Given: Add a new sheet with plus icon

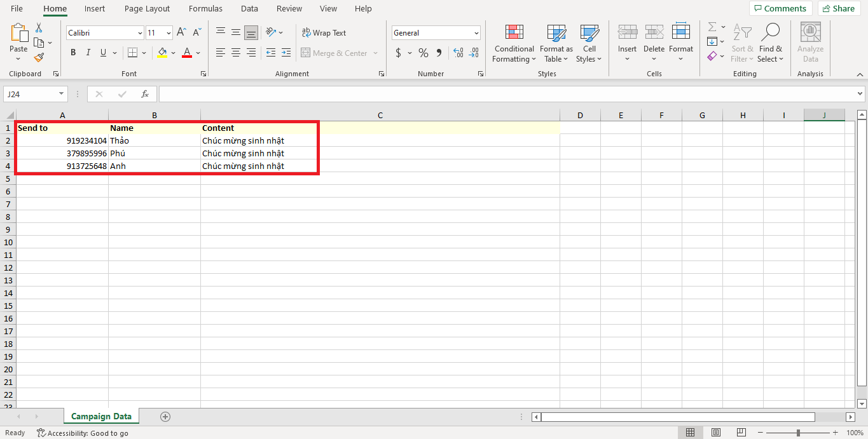Looking at the screenshot, I should coord(165,417).
